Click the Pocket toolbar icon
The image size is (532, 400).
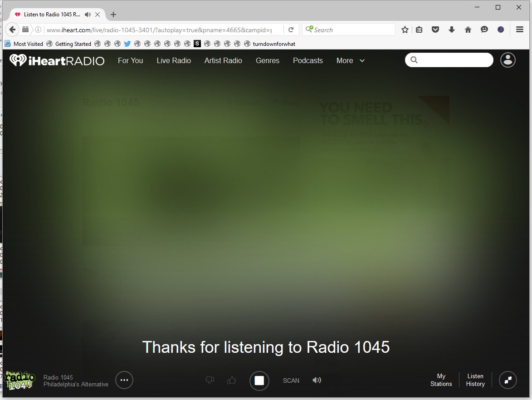tap(435, 30)
